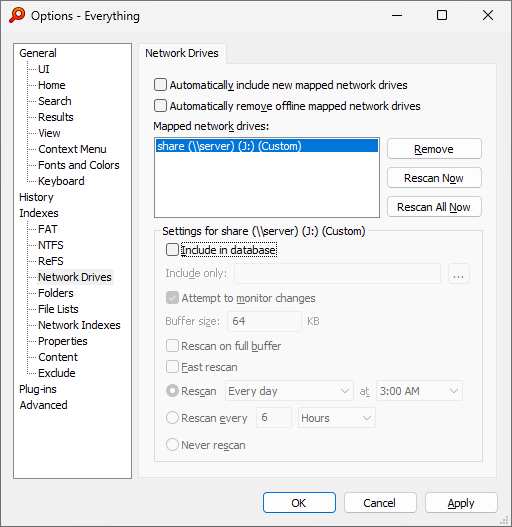Maximize the Options window

tap(442, 15)
